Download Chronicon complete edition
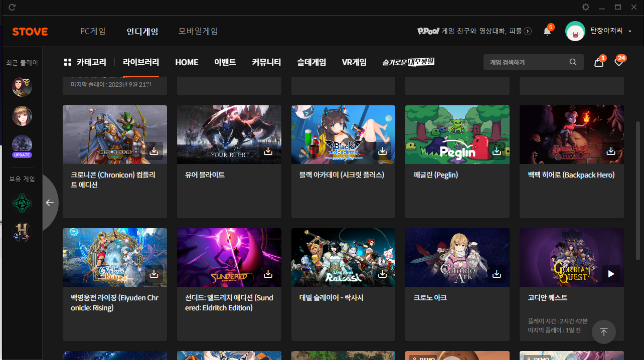644x360 pixels. pos(154,151)
